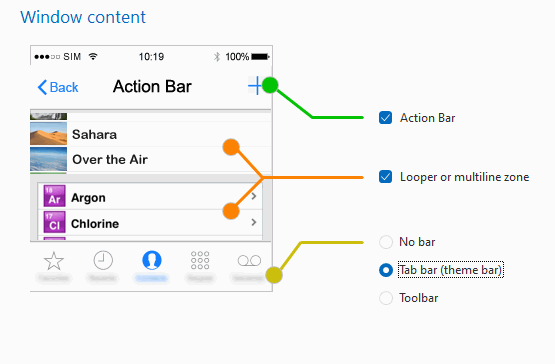The width and height of the screenshot is (555, 364).
Task: Choose the Toolbar radio option
Action: click(x=386, y=298)
